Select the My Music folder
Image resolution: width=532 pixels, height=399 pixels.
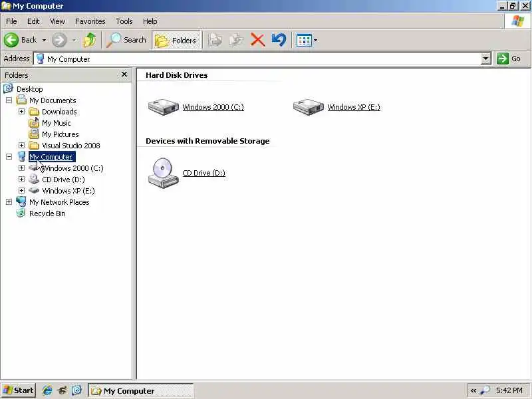coord(57,123)
